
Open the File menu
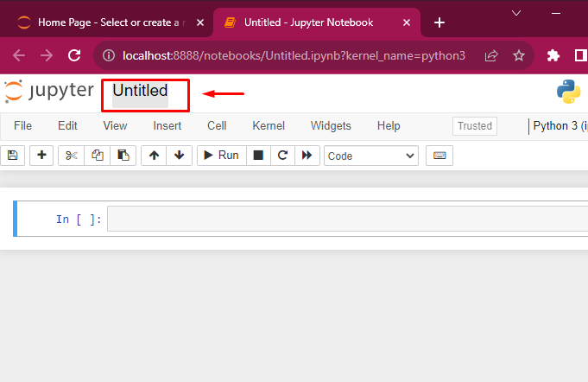(x=22, y=125)
